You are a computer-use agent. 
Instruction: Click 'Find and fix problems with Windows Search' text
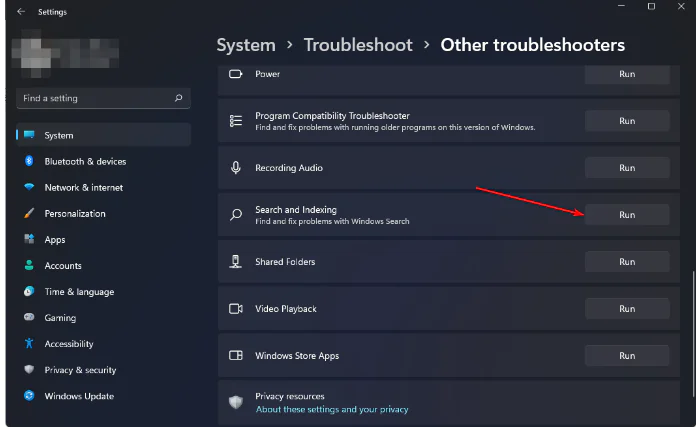pyautogui.click(x=332, y=221)
